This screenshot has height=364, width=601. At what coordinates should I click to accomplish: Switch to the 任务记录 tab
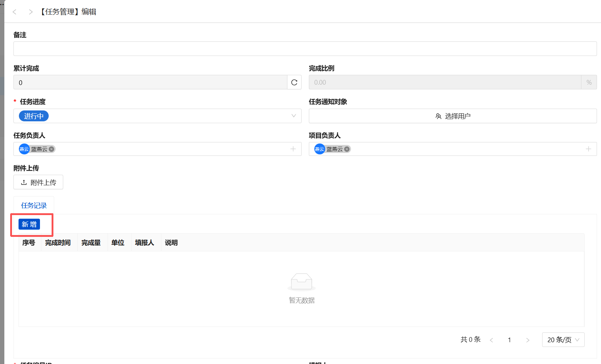tap(34, 206)
